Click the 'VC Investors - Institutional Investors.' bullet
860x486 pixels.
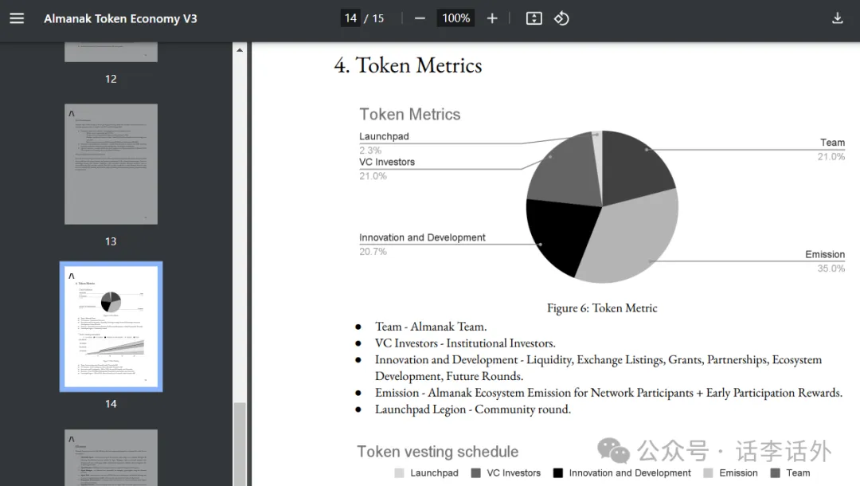coord(465,343)
